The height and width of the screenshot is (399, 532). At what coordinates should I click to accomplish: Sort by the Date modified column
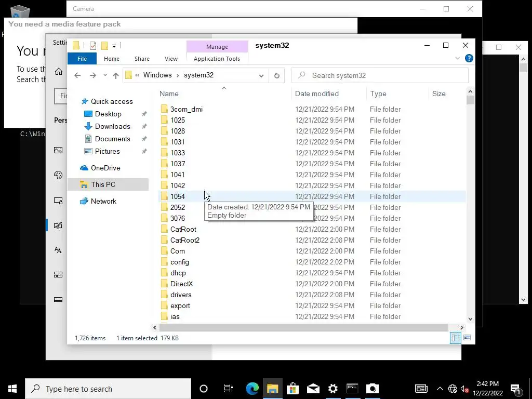point(317,94)
